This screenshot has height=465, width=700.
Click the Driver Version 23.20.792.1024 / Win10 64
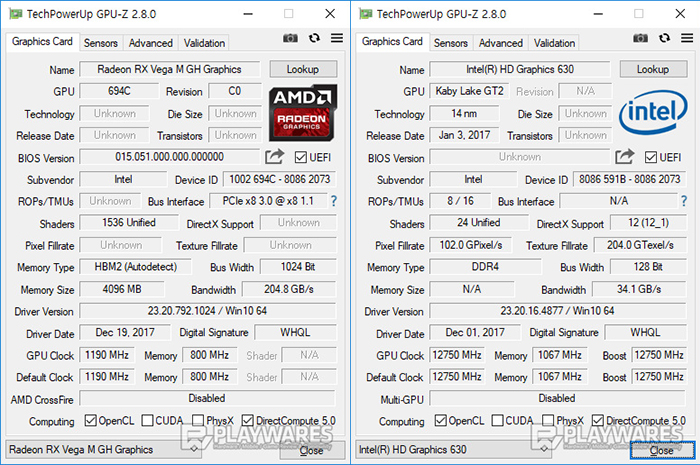(208, 311)
